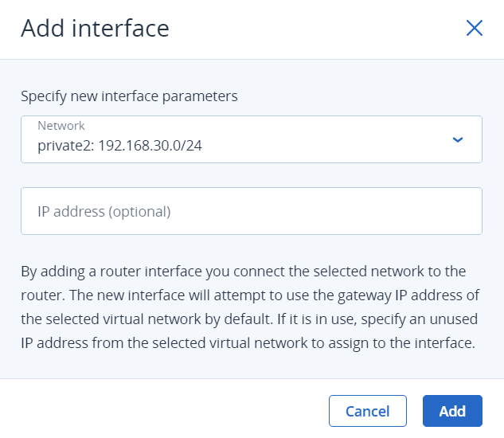The width and height of the screenshot is (504, 438).
Task: Click the Specify new interface parameters heading
Action: point(129,96)
